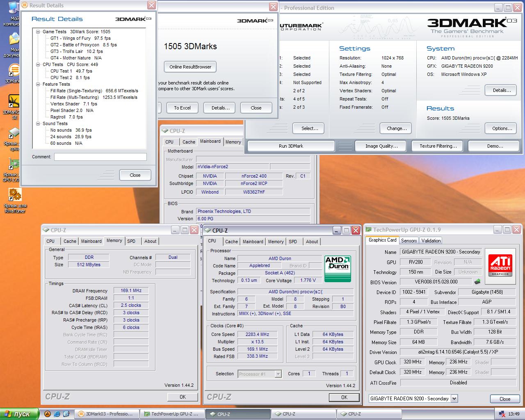Image resolution: width=525 pixels, height=420 pixels.
Task: Select GT2 - Battle of Proxycon row
Action: click(x=83, y=45)
